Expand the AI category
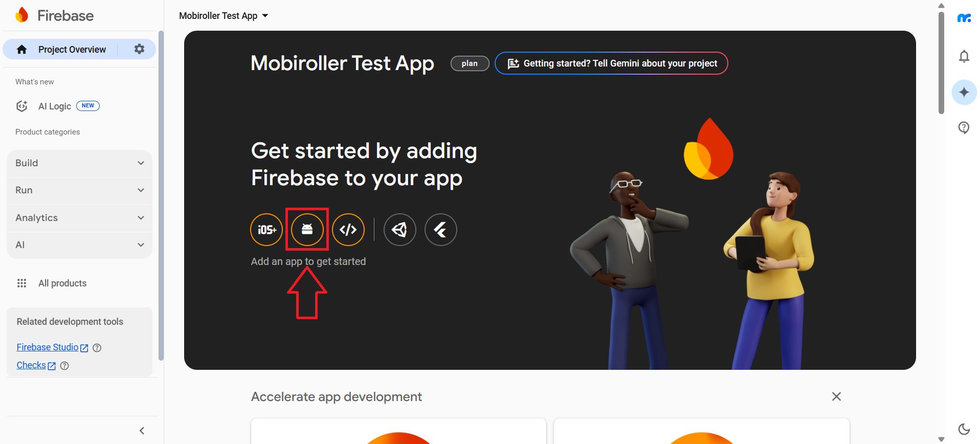This screenshot has width=980, height=444. [x=79, y=245]
